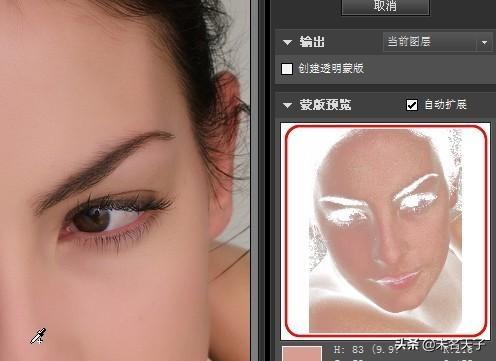
Task: Click the skin-tone color swatch
Action: tap(302, 354)
